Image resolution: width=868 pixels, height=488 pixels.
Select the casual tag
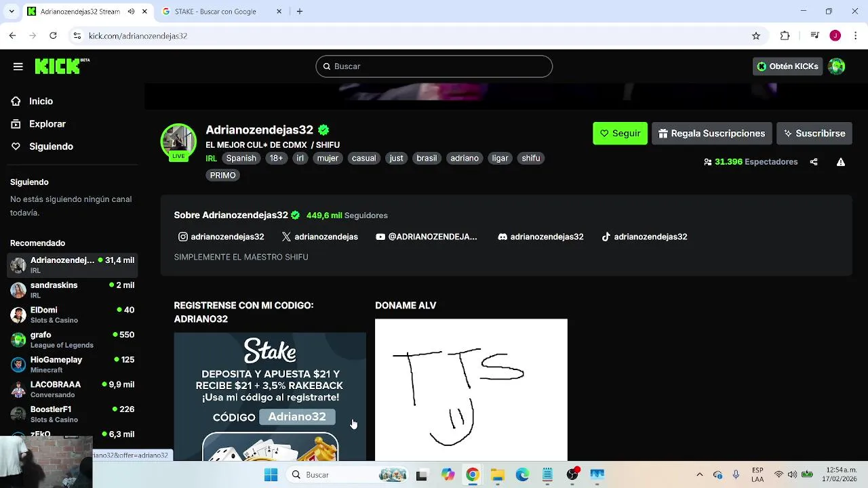[x=363, y=158]
